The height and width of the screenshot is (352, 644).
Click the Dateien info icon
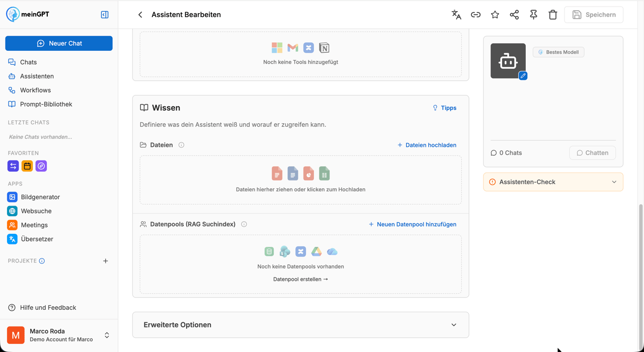click(x=181, y=145)
